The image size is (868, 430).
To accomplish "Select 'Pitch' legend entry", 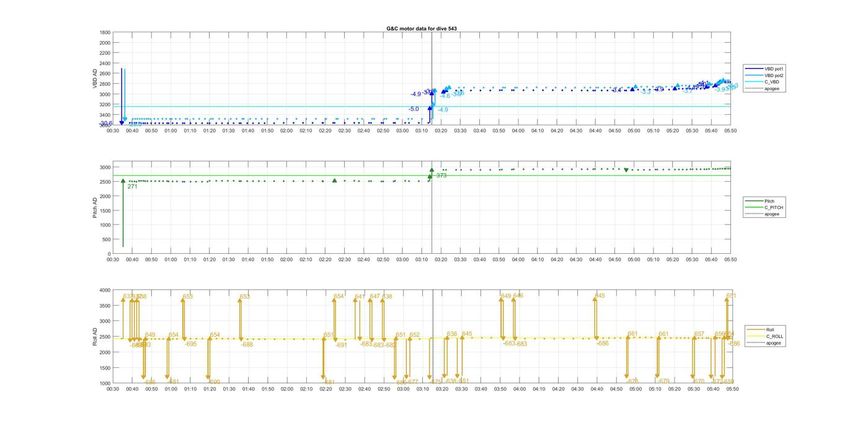I will tap(769, 201).
